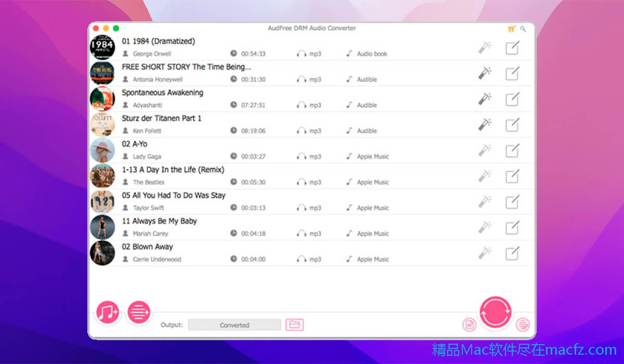Click Apple Music label in Carrie Underwood row
This screenshot has width=624, height=364.
point(373,259)
